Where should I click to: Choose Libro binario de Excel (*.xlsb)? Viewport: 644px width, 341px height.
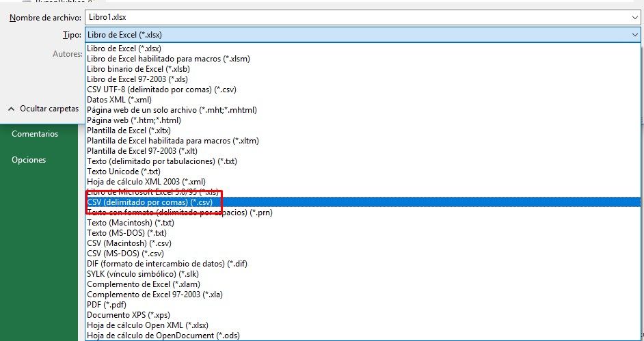[362, 69]
